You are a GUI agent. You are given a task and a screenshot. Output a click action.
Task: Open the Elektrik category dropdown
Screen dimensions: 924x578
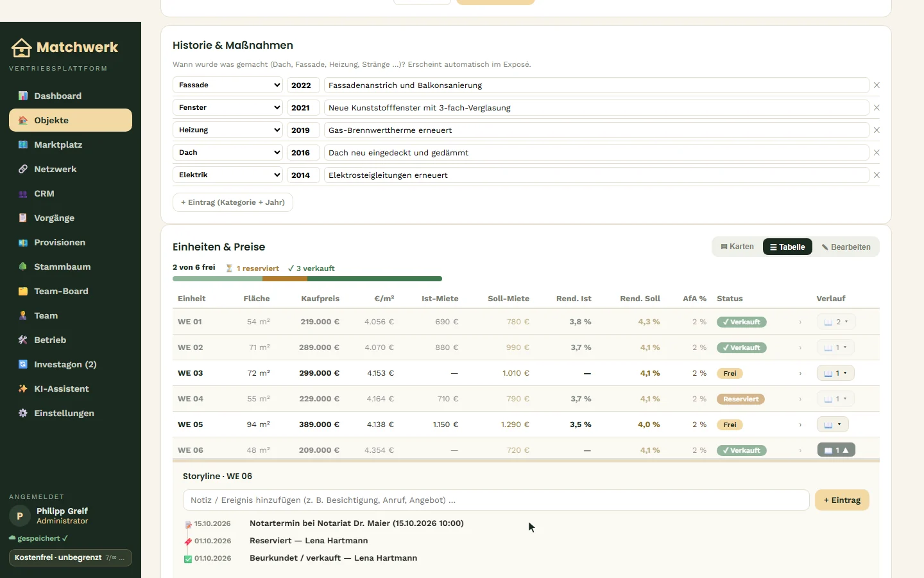pos(228,175)
